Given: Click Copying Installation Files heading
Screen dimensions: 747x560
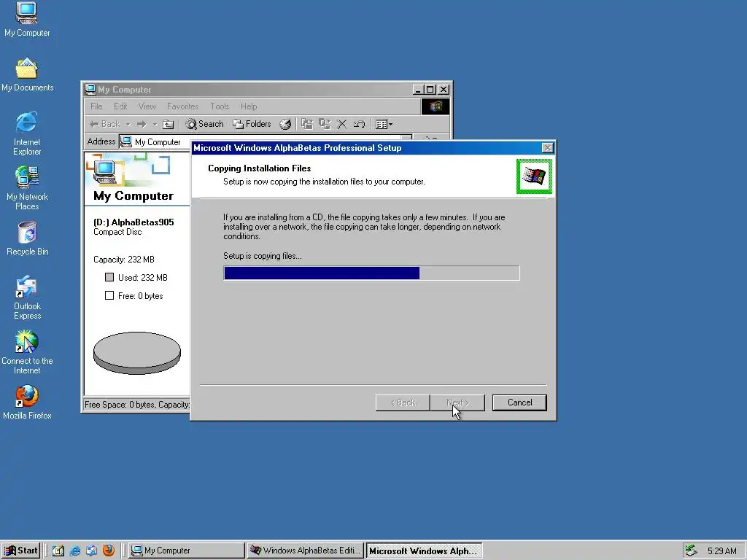Looking at the screenshot, I should tap(259, 168).
